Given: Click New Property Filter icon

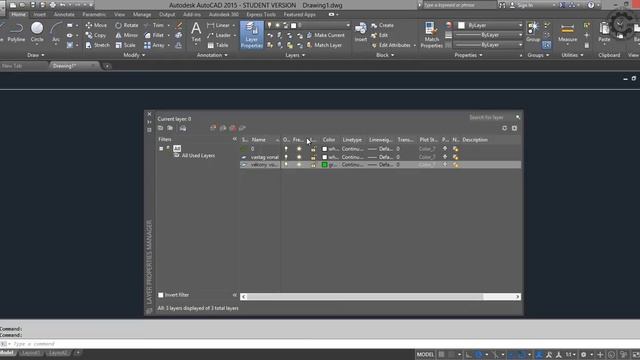Looking at the screenshot, I should click(x=160, y=128).
